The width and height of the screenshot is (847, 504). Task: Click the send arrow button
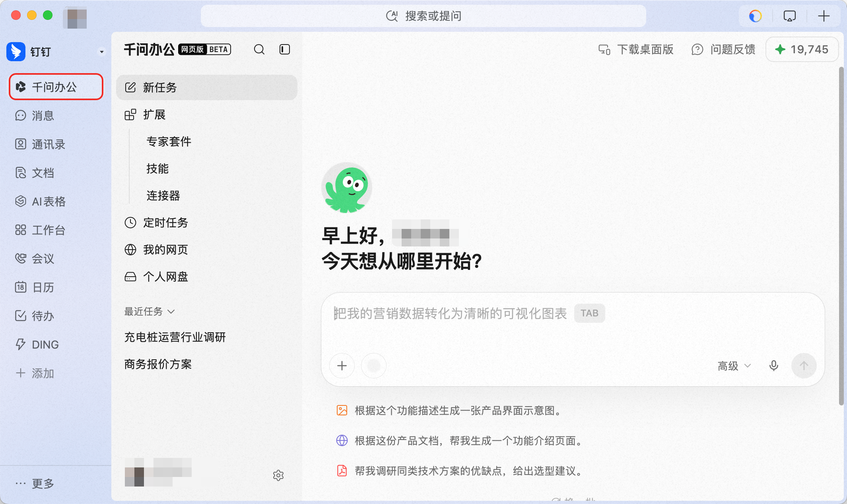tap(804, 366)
